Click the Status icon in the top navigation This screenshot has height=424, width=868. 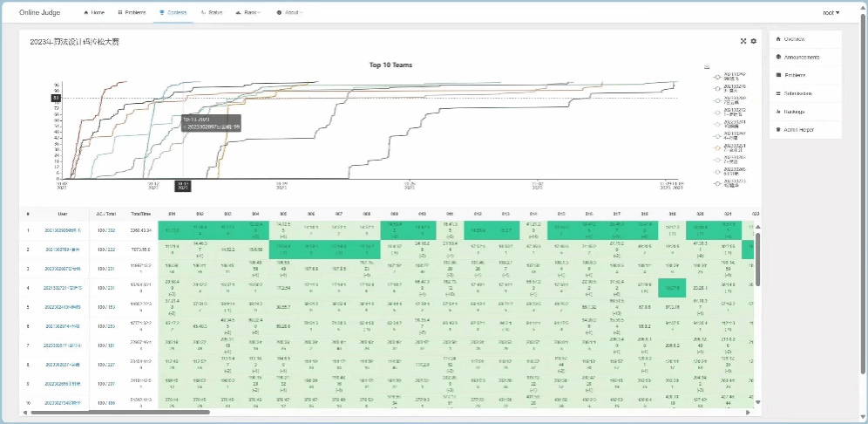click(204, 13)
